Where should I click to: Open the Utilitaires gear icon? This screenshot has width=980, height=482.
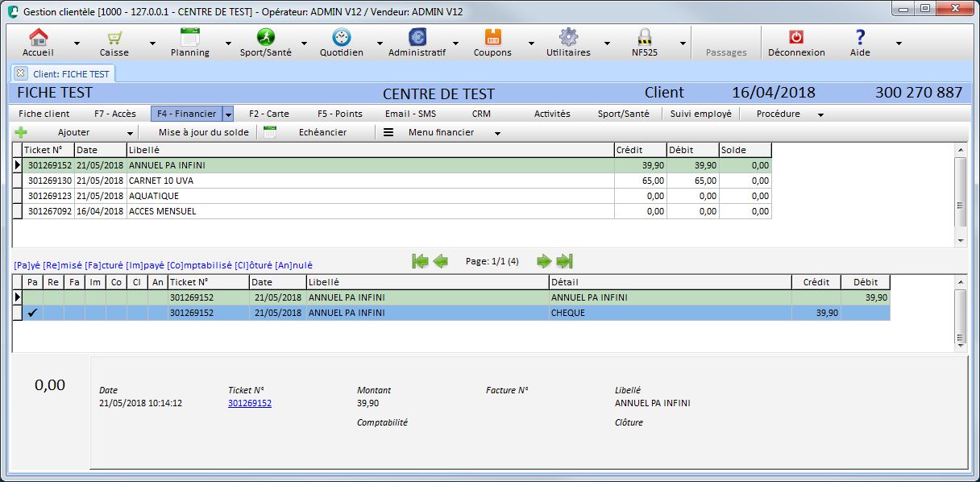569,37
